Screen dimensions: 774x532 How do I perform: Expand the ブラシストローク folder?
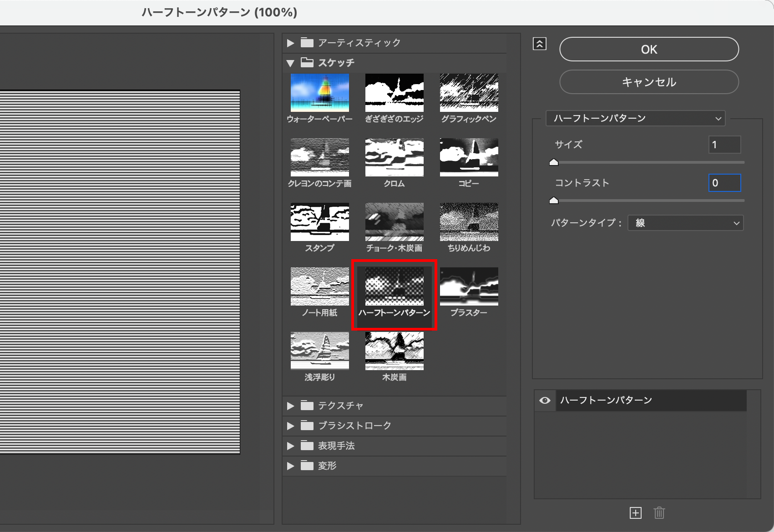click(291, 426)
